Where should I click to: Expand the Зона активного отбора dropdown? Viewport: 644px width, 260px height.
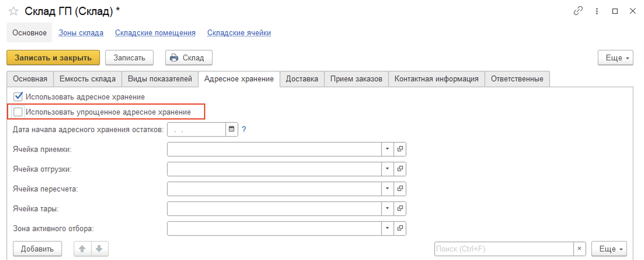coord(387,228)
